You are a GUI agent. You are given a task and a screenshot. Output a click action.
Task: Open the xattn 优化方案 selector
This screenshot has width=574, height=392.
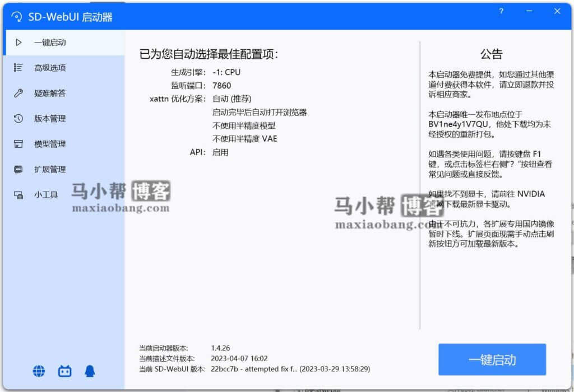(234, 99)
